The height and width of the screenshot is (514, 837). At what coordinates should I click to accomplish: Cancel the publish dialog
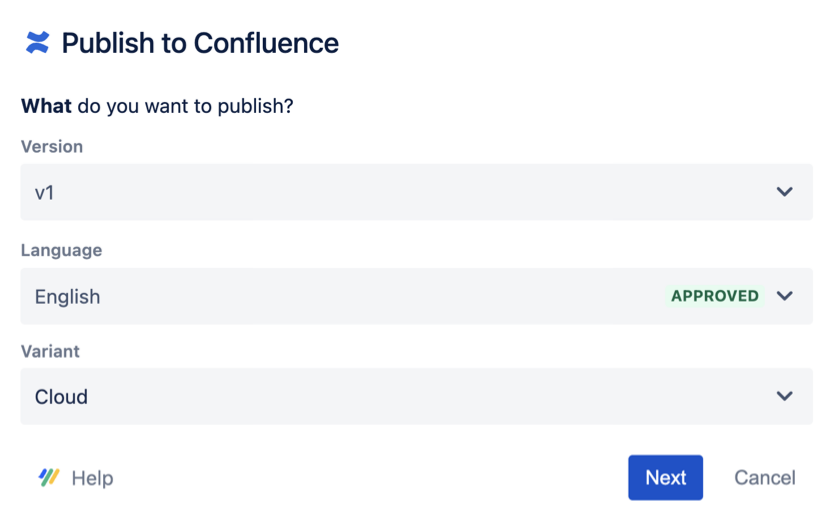pyautogui.click(x=765, y=478)
